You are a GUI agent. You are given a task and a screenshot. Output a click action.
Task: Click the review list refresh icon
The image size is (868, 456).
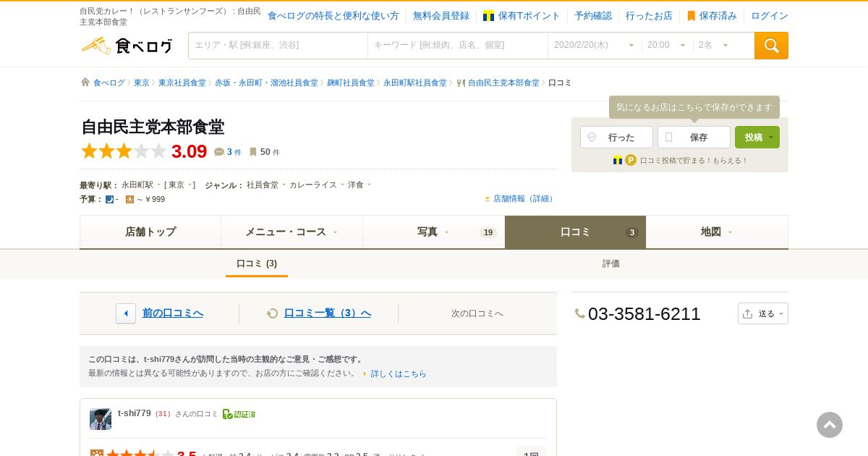(272, 313)
